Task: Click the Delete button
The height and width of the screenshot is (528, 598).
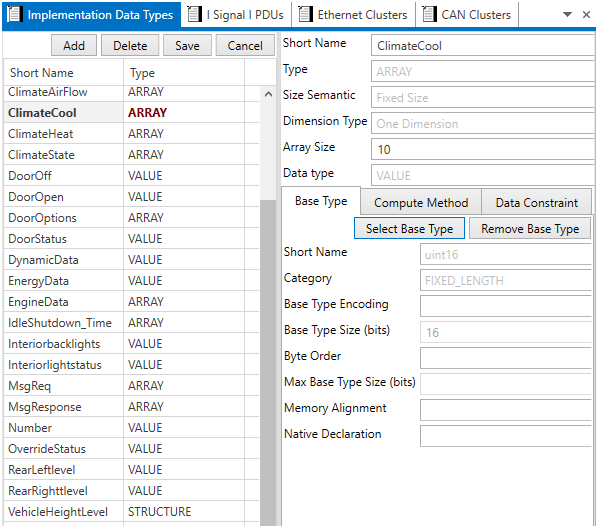Action: pyautogui.click(x=130, y=45)
